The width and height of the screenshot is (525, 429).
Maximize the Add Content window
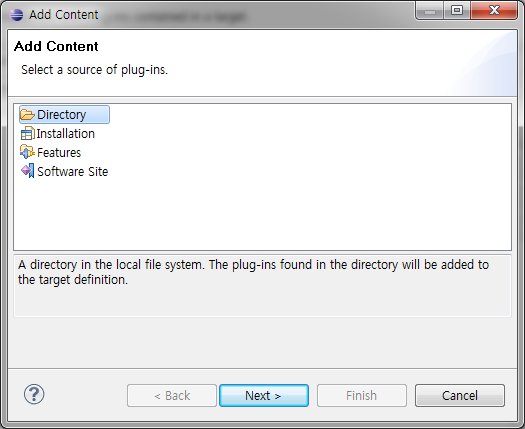[457, 10]
